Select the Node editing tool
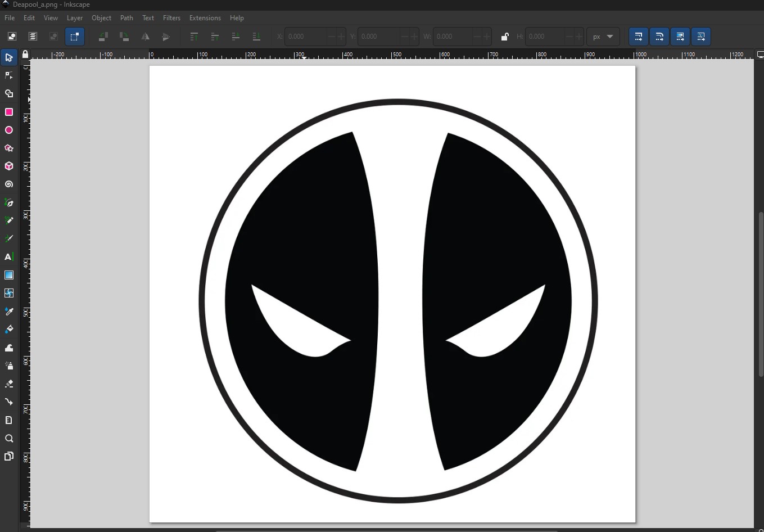The width and height of the screenshot is (764, 532). (9, 75)
